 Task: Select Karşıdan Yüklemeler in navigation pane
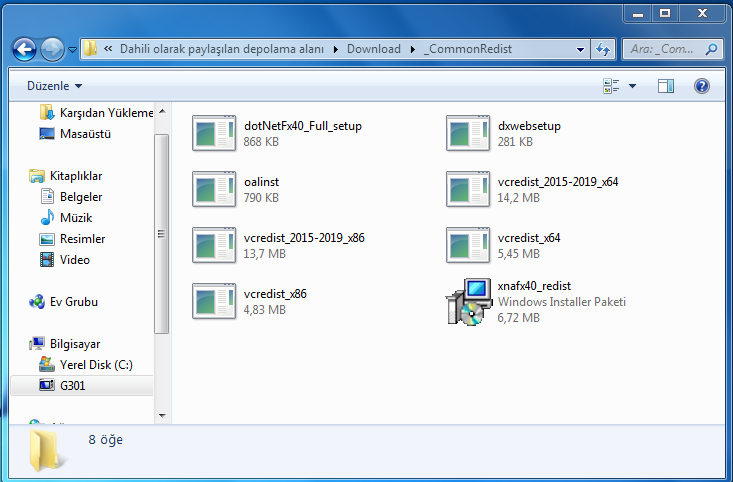[x=107, y=113]
